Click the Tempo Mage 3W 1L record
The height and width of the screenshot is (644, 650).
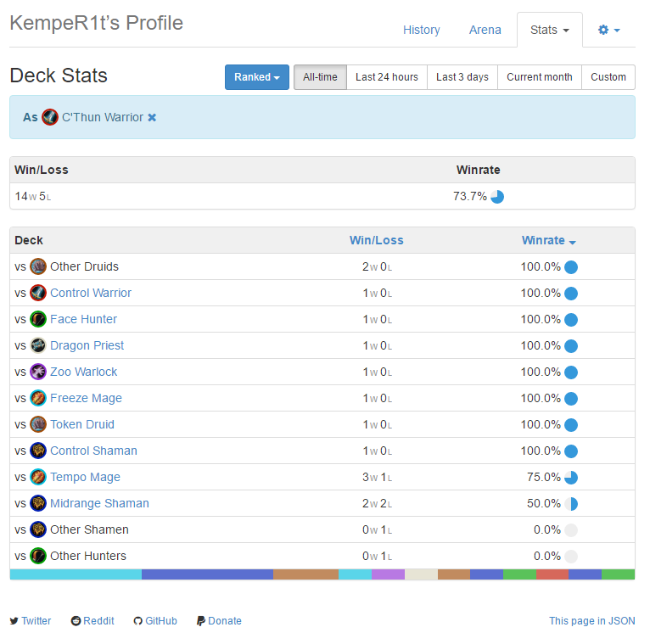tap(378, 478)
